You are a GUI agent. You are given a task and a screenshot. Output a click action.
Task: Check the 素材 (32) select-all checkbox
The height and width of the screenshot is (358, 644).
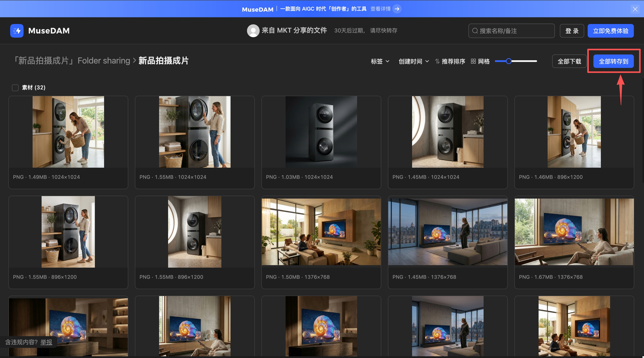click(15, 87)
